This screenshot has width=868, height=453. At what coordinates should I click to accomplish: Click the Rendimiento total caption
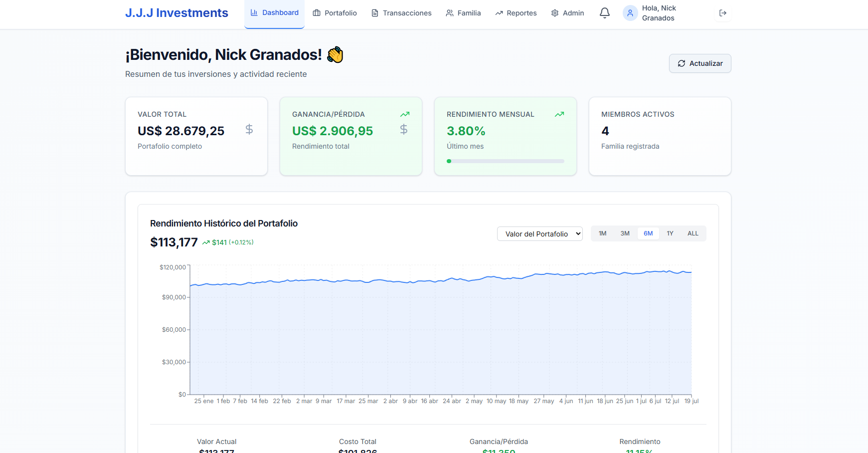[x=321, y=146]
